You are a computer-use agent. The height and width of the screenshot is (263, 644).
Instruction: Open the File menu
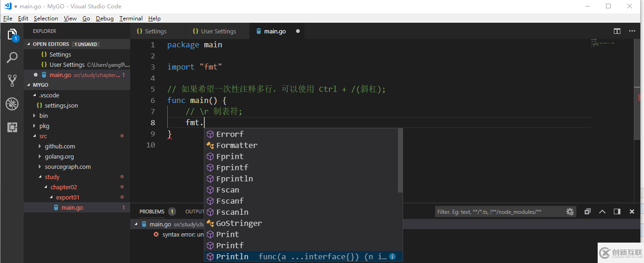click(7, 19)
